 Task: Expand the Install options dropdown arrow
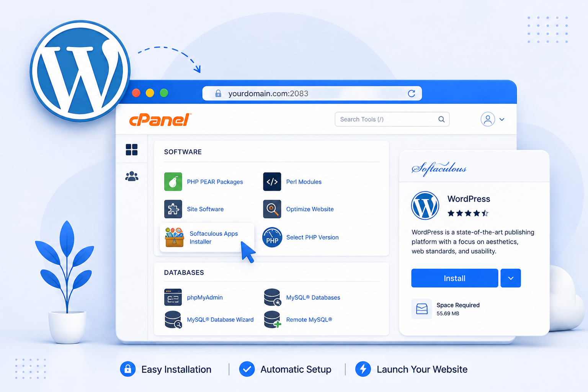(511, 278)
